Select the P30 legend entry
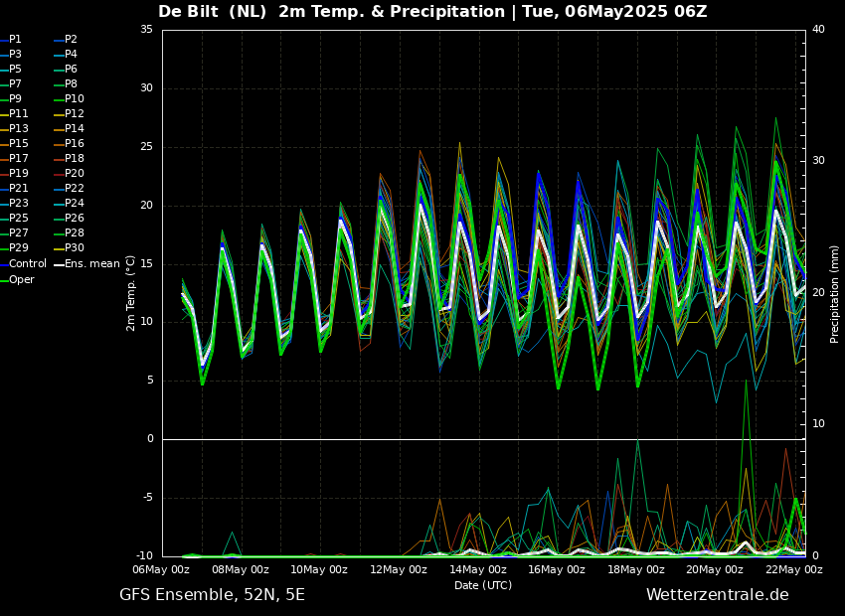 pos(74,248)
